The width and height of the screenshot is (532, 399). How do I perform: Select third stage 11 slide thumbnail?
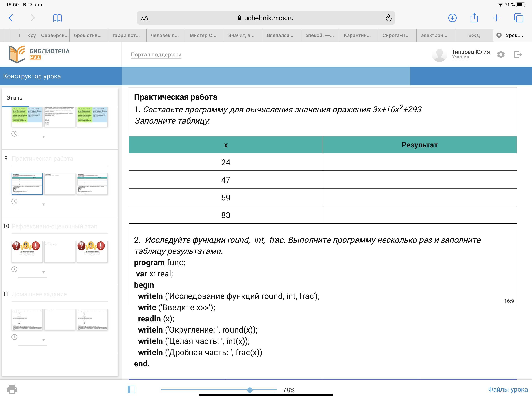coord(92,320)
